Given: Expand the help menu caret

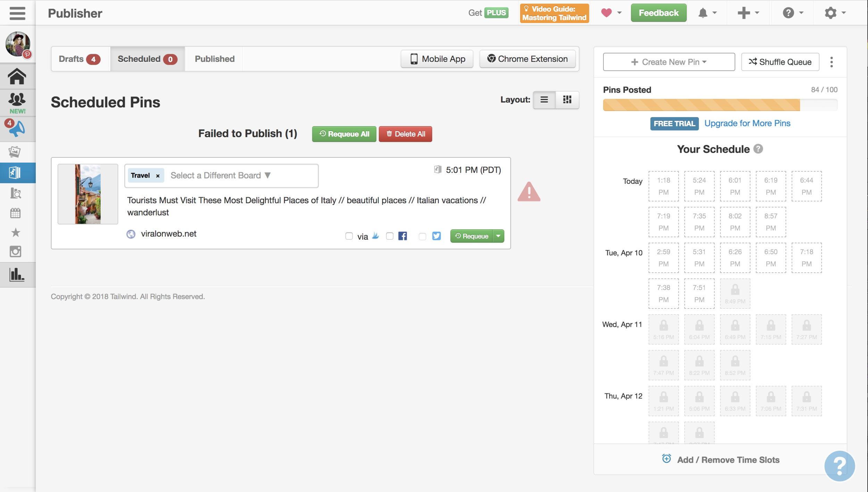Looking at the screenshot, I should pos(801,13).
